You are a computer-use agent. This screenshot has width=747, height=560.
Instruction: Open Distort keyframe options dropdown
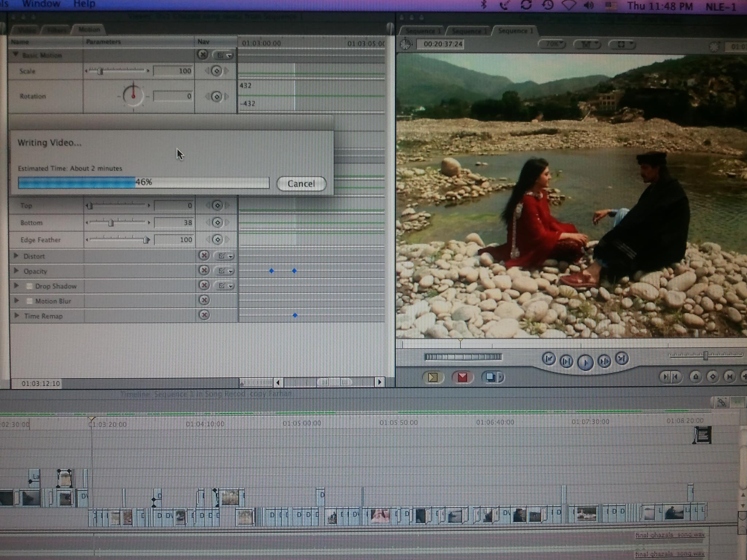(225, 256)
